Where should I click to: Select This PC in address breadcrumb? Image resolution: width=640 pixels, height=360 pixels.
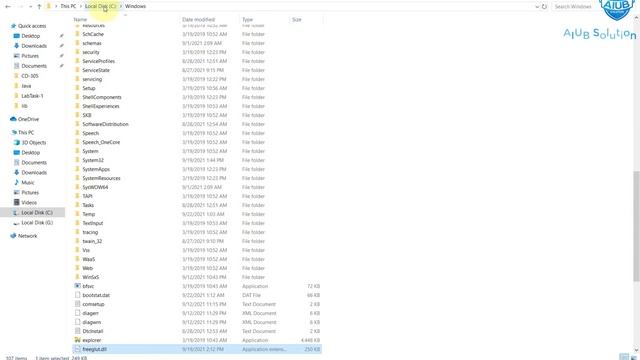68,6
